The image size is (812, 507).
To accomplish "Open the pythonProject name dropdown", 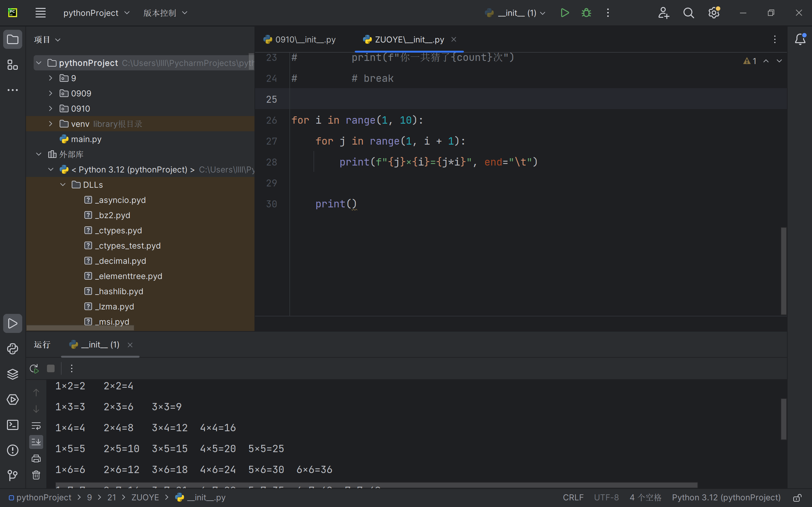I will pos(96,12).
